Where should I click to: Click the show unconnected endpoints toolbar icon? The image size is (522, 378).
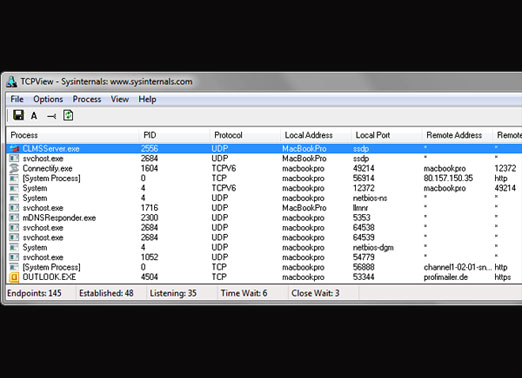[x=51, y=116]
